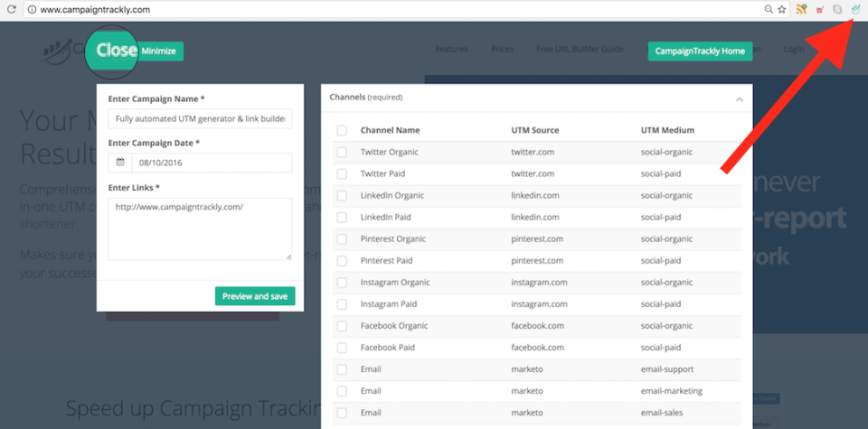Click 'pinterest.com' source in Pinterest Paid row
868x429 pixels.
(x=537, y=261)
